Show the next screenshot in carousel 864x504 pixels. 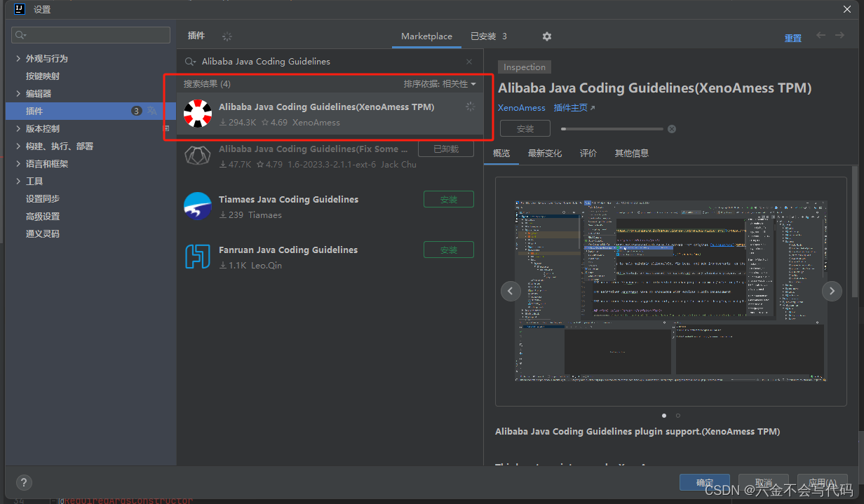tap(832, 291)
